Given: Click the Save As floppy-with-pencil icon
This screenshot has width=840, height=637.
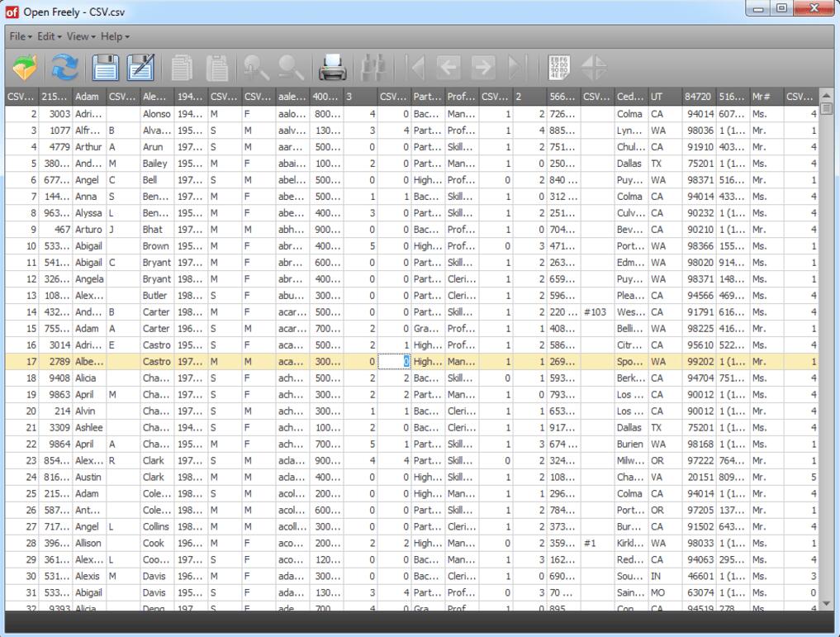Looking at the screenshot, I should click(x=141, y=68).
